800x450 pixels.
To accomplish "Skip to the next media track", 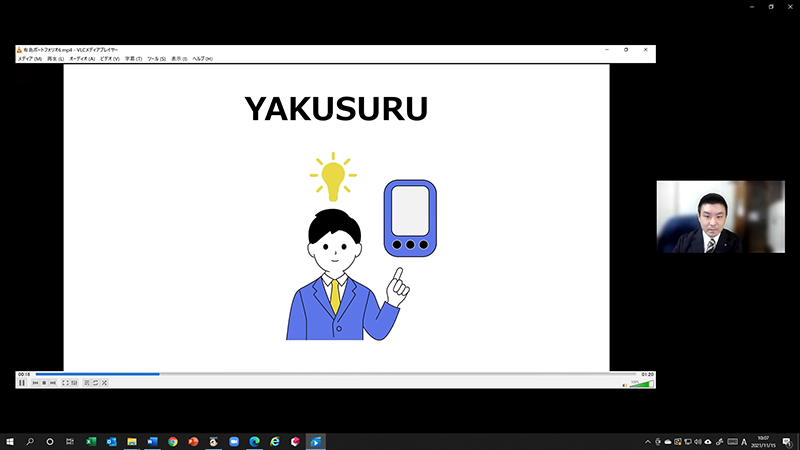I will pyautogui.click(x=54, y=383).
